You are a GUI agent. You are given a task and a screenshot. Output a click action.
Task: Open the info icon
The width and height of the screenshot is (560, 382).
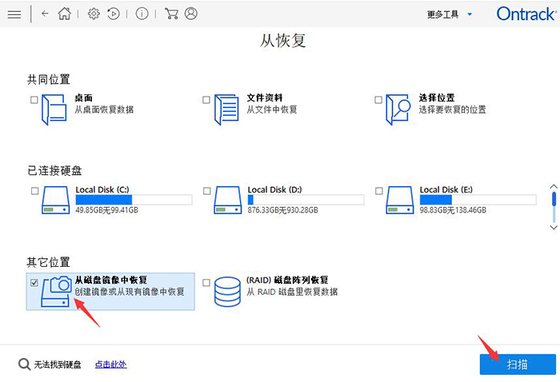pyautogui.click(x=142, y=14)
